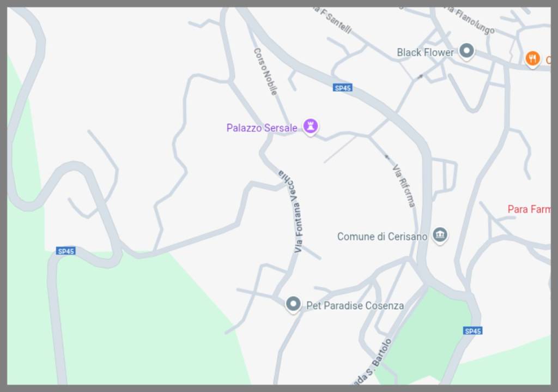Click the SP45 road shield beside the left green area

point(66,251)
